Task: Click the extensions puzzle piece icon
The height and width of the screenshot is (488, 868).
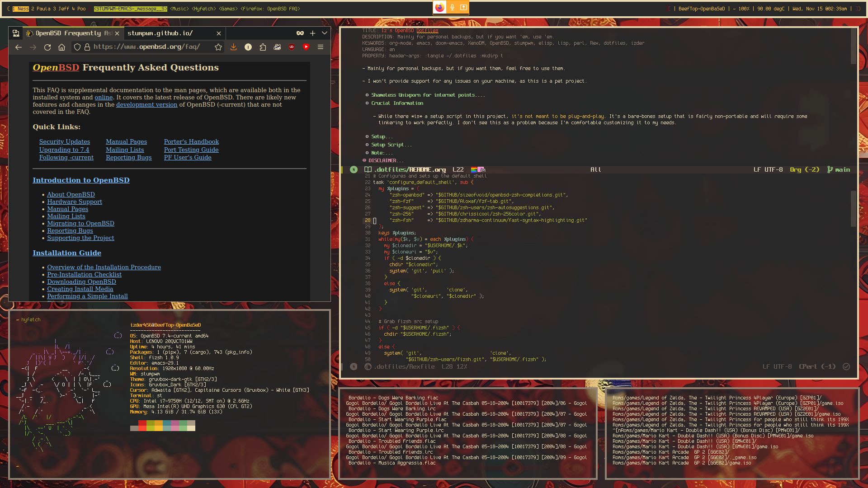Action: pyautogui.click(x=263, y=47)
